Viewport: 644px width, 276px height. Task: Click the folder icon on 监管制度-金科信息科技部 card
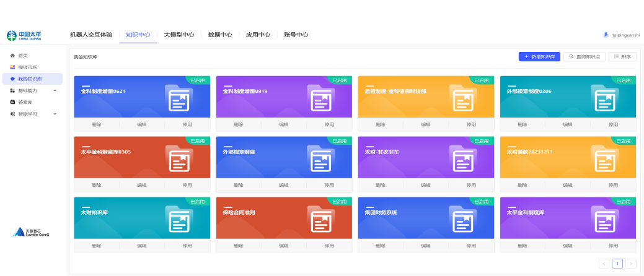point(462,98)
